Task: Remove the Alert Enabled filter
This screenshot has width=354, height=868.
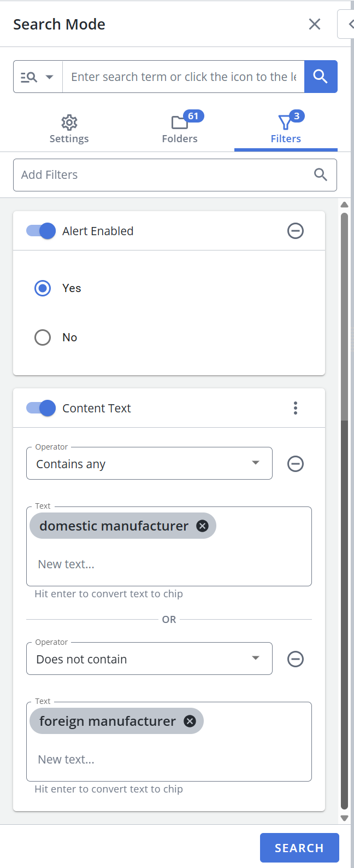Action: [x=296, y=231]
